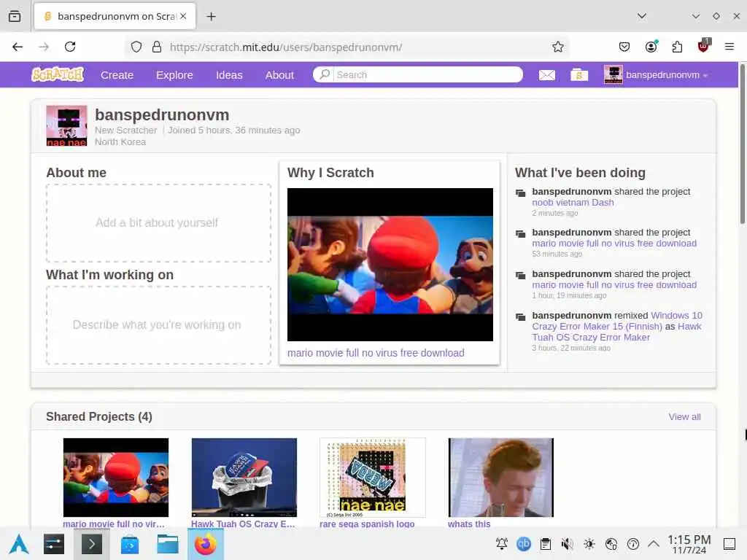This screenshot has width=747, height=560.
Task: Open a new browser tab
Action: 211,17
